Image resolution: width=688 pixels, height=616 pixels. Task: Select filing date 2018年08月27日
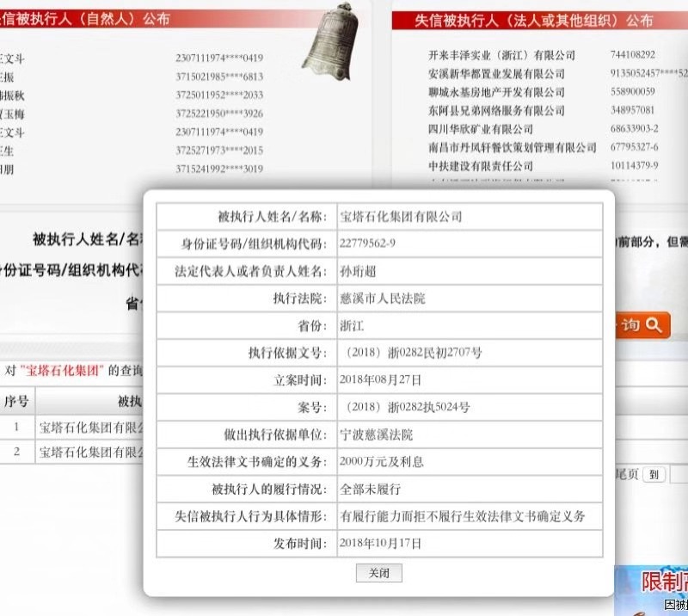(380, 379)
